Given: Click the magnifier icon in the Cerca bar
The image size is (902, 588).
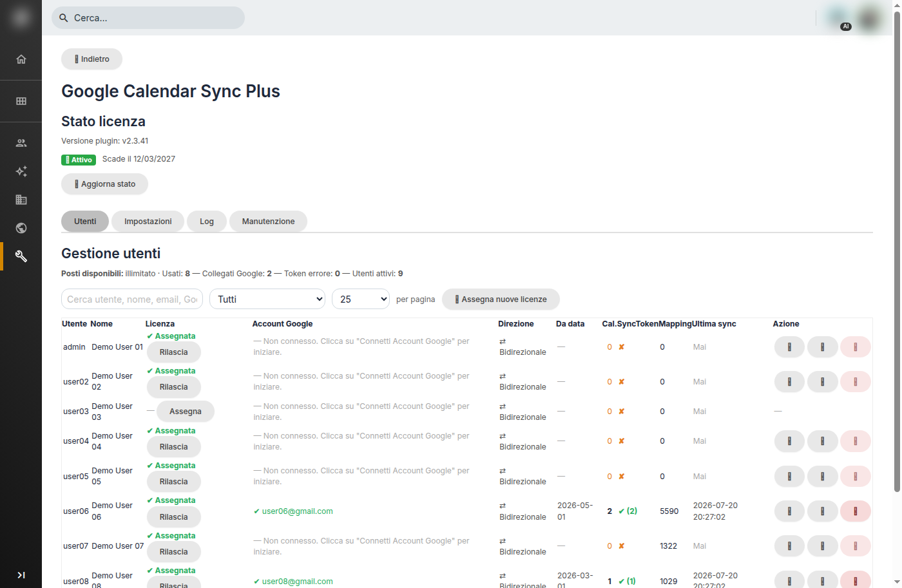Looking at the screenshot, I should [64, 18].
